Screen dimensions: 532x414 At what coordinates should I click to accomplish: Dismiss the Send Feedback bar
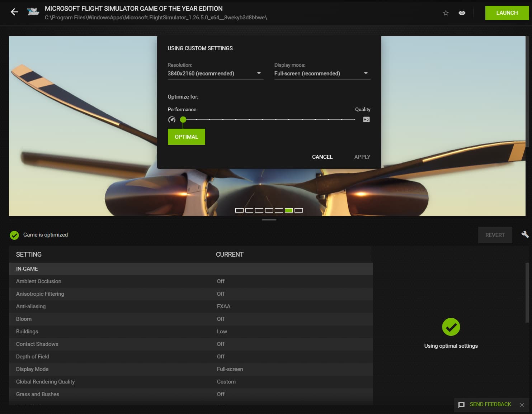point(522,405)
